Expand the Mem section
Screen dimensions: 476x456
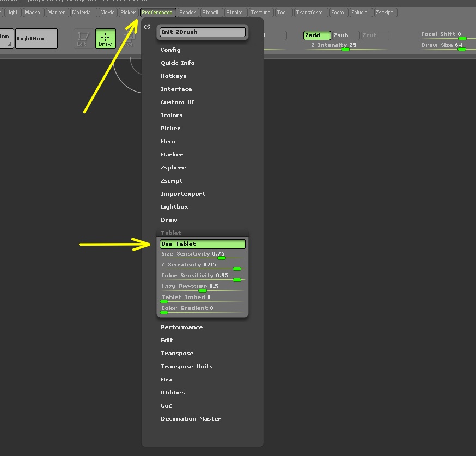[x=168, y=141]
